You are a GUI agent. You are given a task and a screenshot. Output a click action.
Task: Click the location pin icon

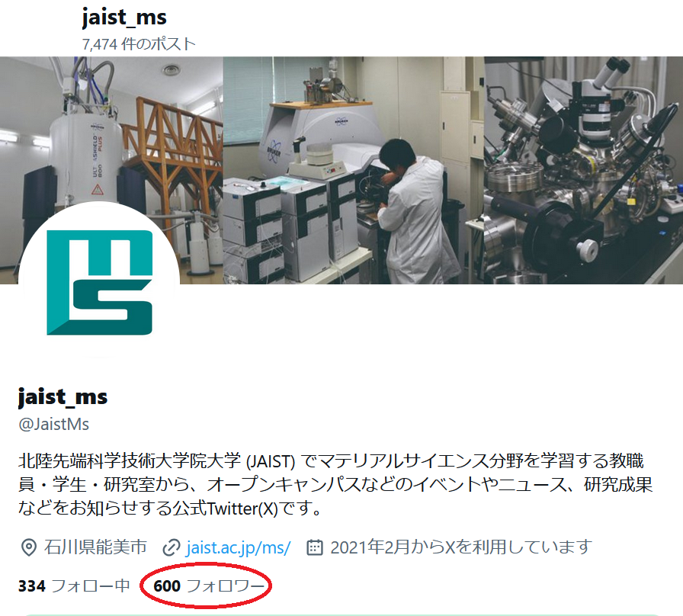coord(29,547)
